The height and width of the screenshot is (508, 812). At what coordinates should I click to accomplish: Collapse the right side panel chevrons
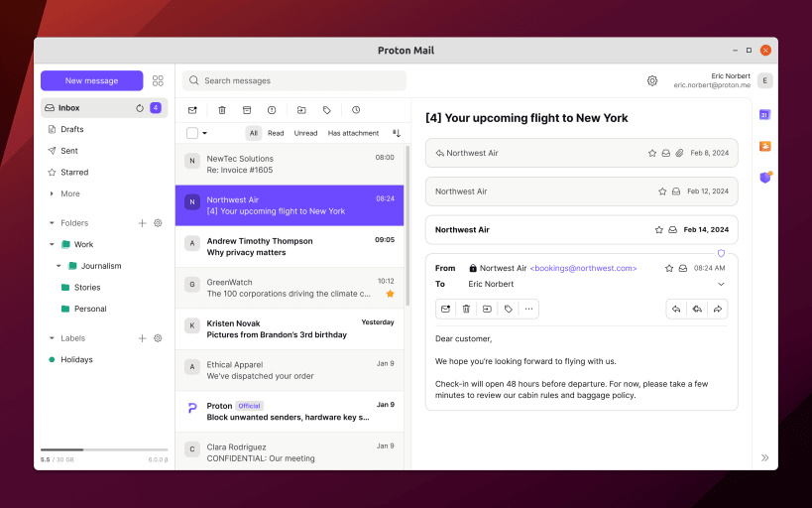(x=764, y=457)
